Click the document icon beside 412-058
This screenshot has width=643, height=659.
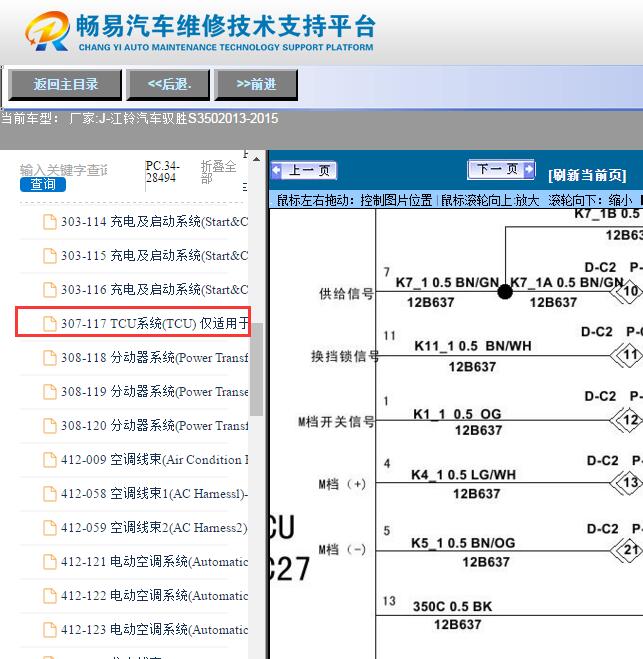[50, 494]
